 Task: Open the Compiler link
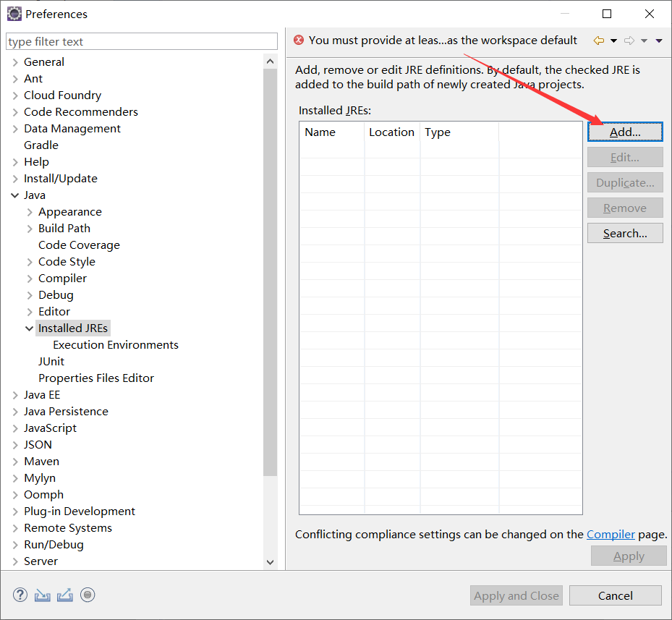click(x=611, y=534)
